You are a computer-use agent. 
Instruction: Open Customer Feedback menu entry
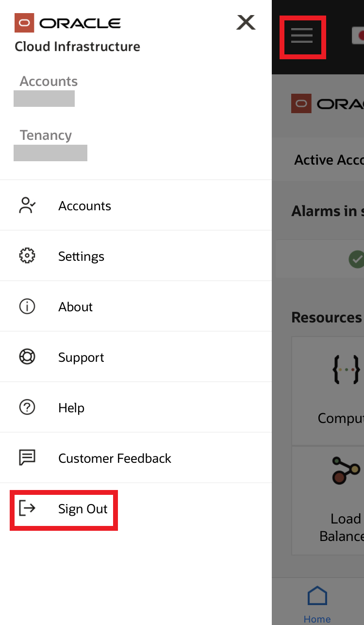click(x=115, y=458)
